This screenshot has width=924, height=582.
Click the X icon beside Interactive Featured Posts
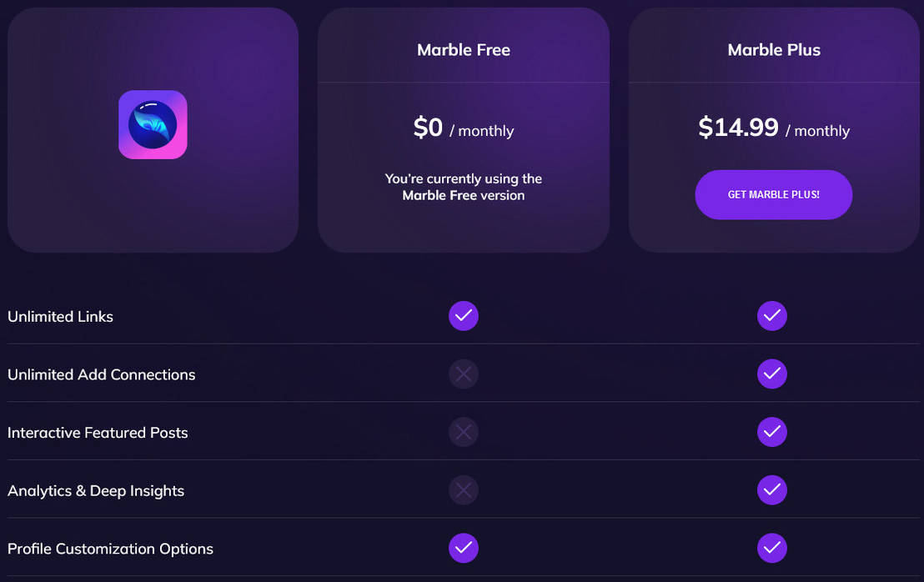(x=464, y=432)
